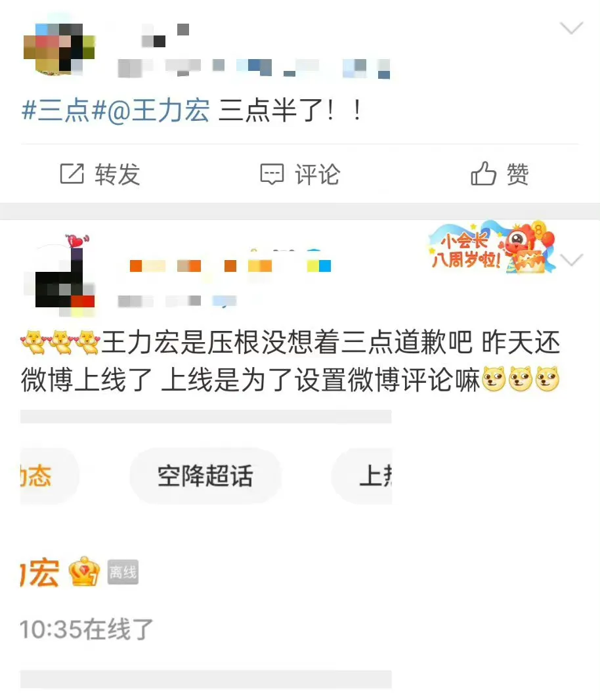Expand the second post's chevron menu
Screen dimensions: 600x700
coord(572,260)
